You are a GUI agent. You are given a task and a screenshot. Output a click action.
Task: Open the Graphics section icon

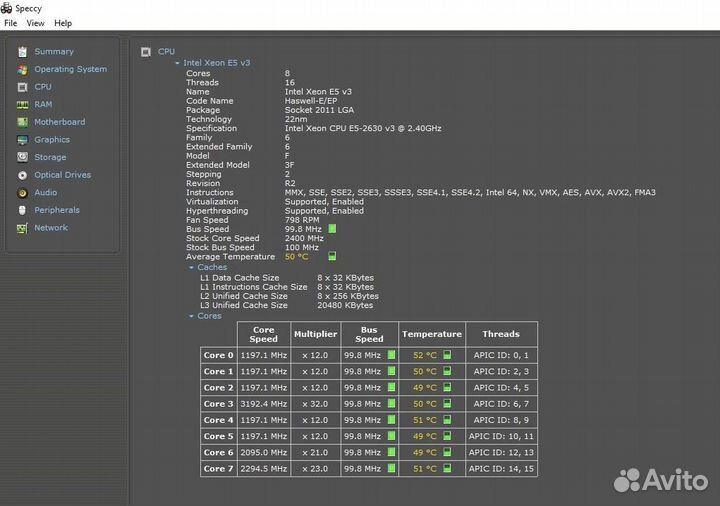[23, 140]
